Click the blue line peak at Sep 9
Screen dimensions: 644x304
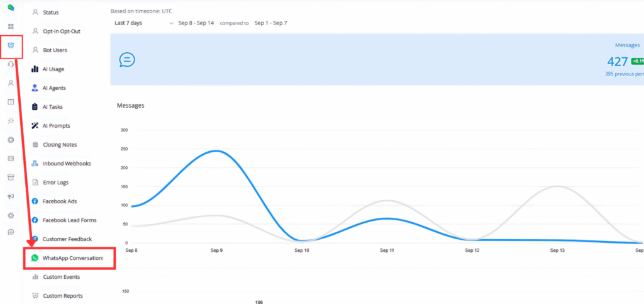pos(216,151)
